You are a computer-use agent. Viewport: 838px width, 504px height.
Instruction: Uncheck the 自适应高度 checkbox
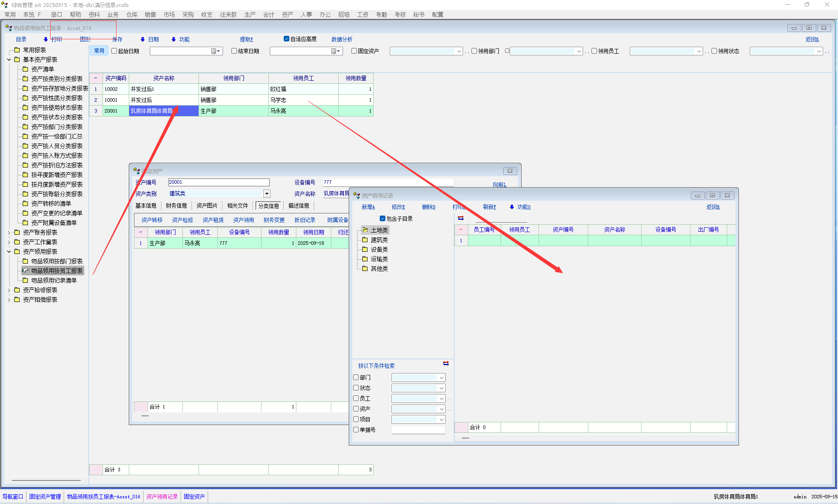pyautogui.click(x=286, y=39)
